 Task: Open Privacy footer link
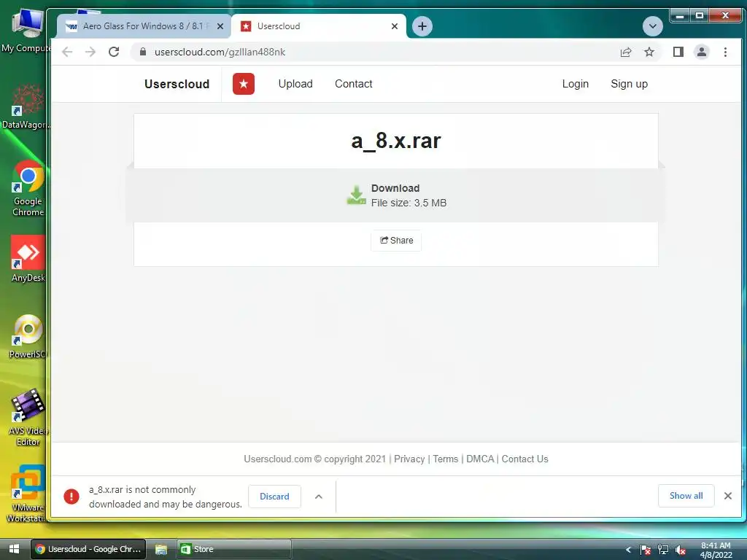coord(409,459)
